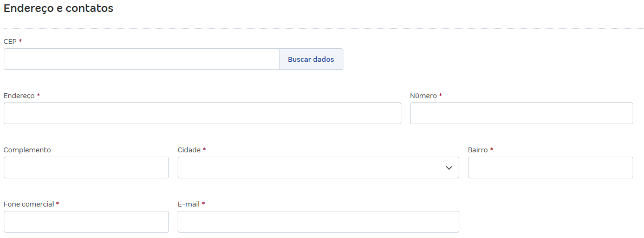Click the Fone comercial label
644x238 pixels.
coord(29,204)
